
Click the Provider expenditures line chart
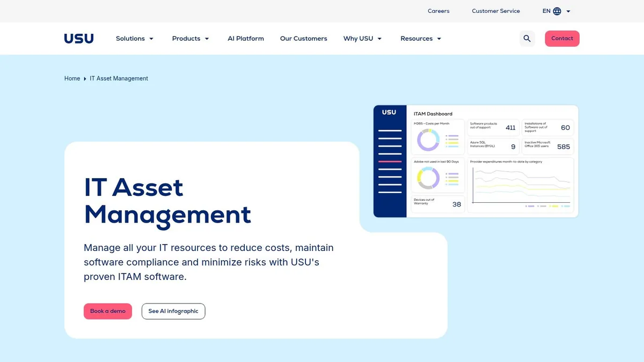pyautogui.click(x=521, y=185)
